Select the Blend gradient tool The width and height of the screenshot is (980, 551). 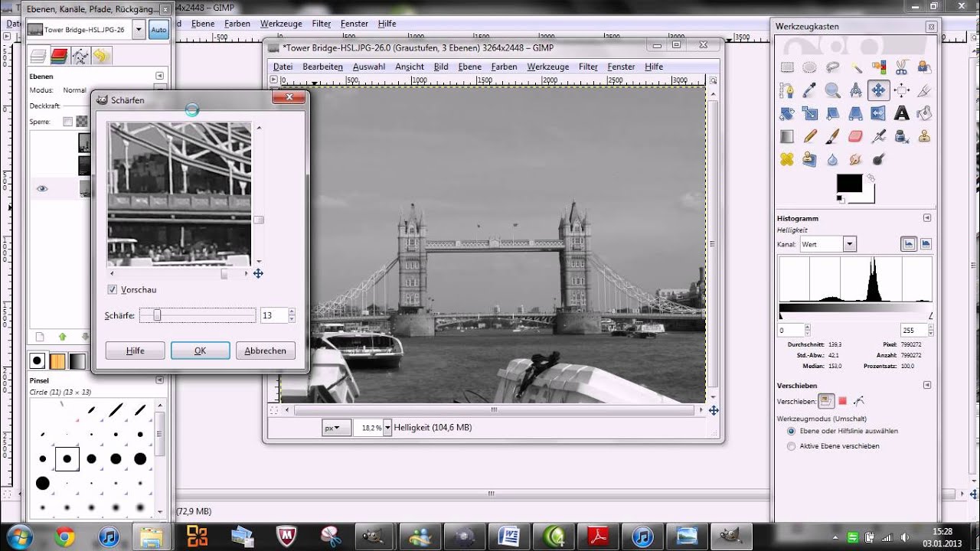click(x=786, y=136)
